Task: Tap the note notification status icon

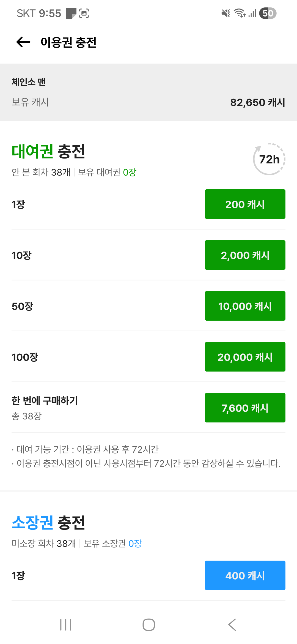Action: [x=71, y=13]
